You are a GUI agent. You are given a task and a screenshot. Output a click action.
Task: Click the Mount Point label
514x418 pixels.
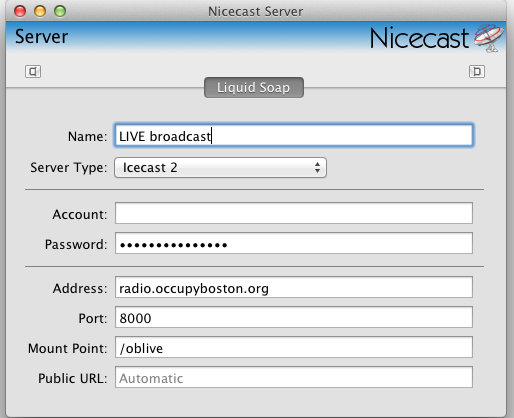[x=68, y=348]
